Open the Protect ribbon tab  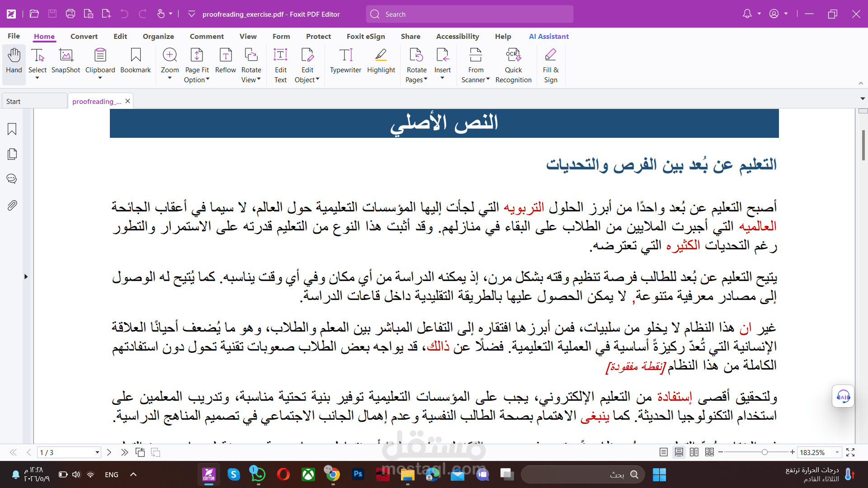pos(318,36)
